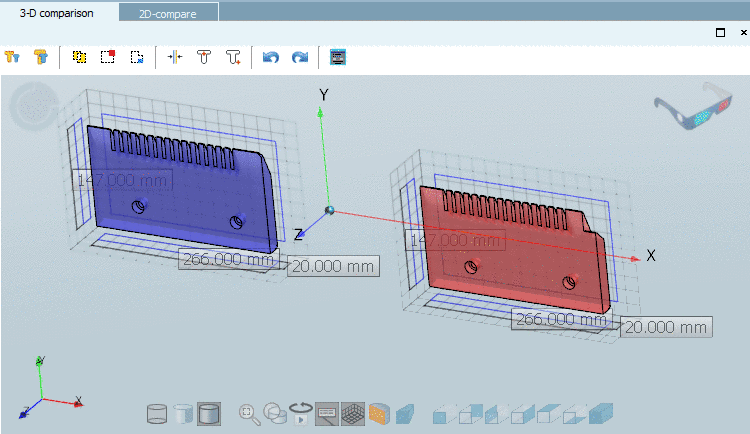
Task: Click the 266.000 mm label on blue part
Action: tap(228, 259)
